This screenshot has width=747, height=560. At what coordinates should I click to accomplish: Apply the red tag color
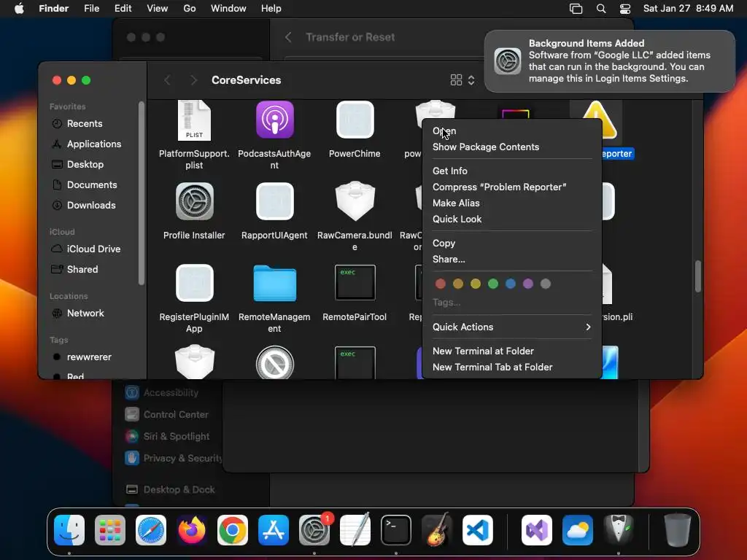tap(441, 284)
